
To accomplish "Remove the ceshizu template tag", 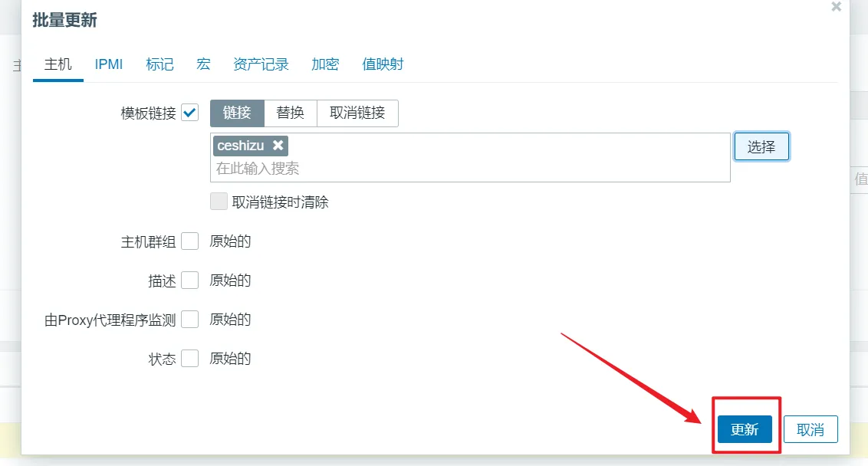I will point(278,146).
